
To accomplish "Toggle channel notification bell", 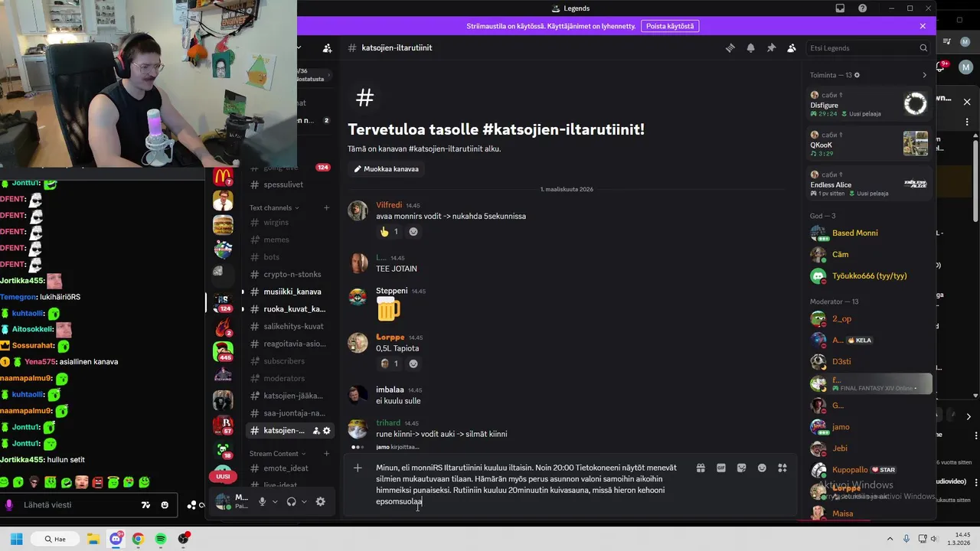I will [750, 47].
